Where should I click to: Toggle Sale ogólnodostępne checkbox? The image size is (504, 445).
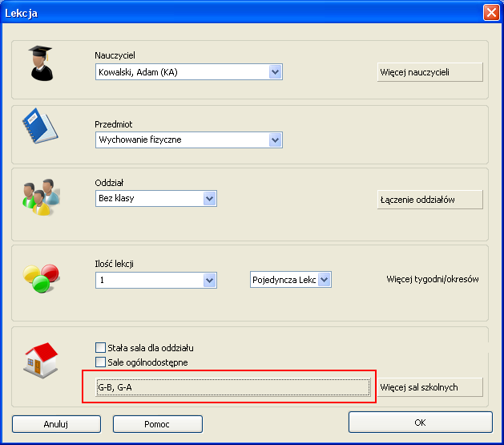click(x=100, y=362)
